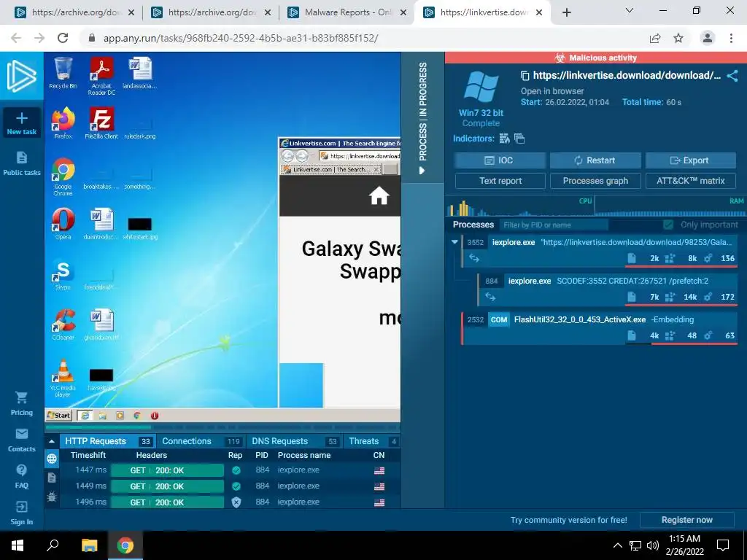Open the FAQ page
The width and height of the screenshot is (747, 560).
[21, 476]
